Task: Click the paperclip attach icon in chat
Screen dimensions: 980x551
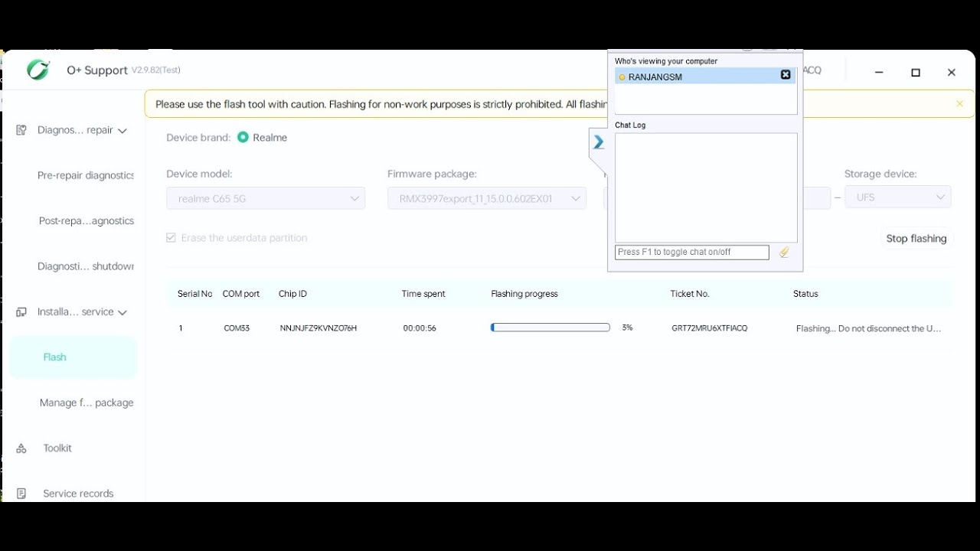Action: tap(784, 252)
